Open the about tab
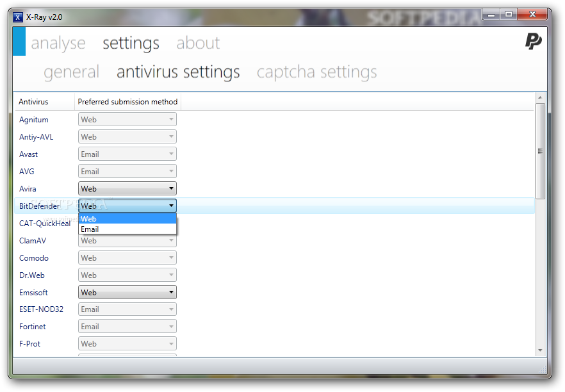This screenshot has height=392, width=565. (x=198, y=44)
